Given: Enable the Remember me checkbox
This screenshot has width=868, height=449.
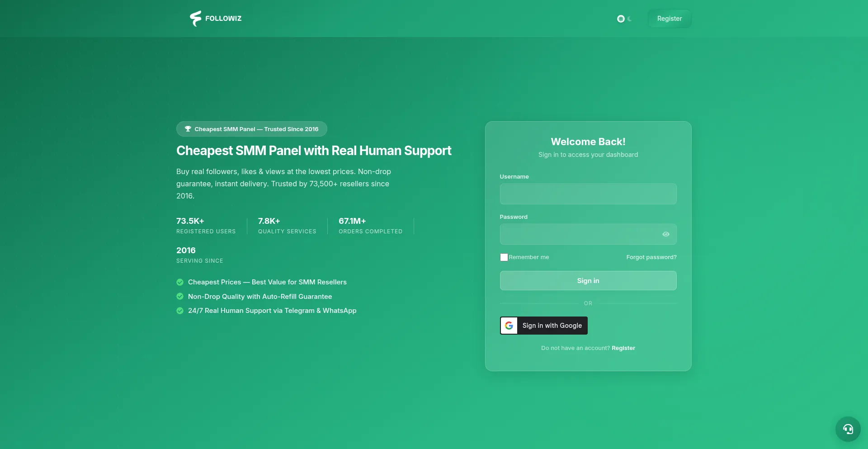Looking at the screenshot, I should [x=504, y=257].
